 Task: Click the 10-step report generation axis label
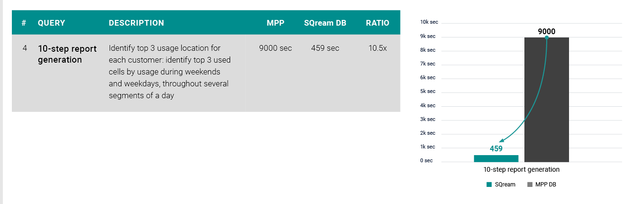522,169
